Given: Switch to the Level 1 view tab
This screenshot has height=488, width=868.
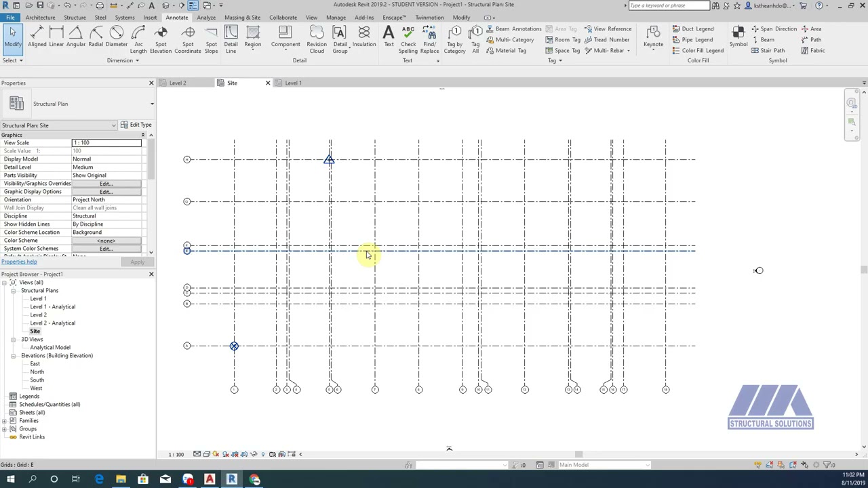Looking at the screenshot, I should click(293, 83).
